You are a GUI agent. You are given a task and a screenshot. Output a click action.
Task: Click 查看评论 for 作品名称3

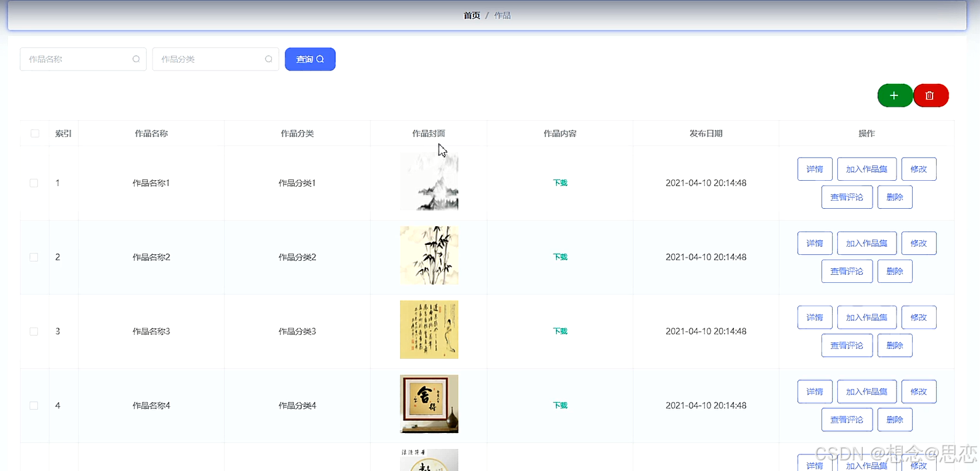tap(847, 346)
